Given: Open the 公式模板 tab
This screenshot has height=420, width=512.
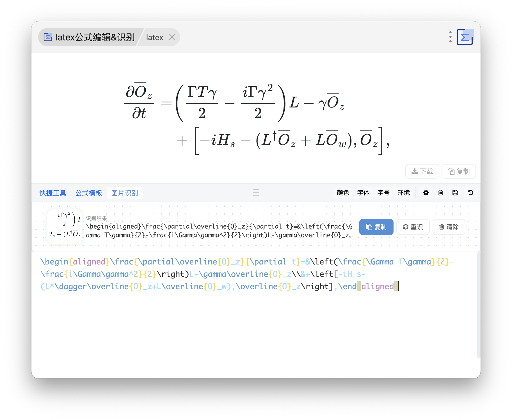Looking at the screenshot, I should click(x=89, y=193).
